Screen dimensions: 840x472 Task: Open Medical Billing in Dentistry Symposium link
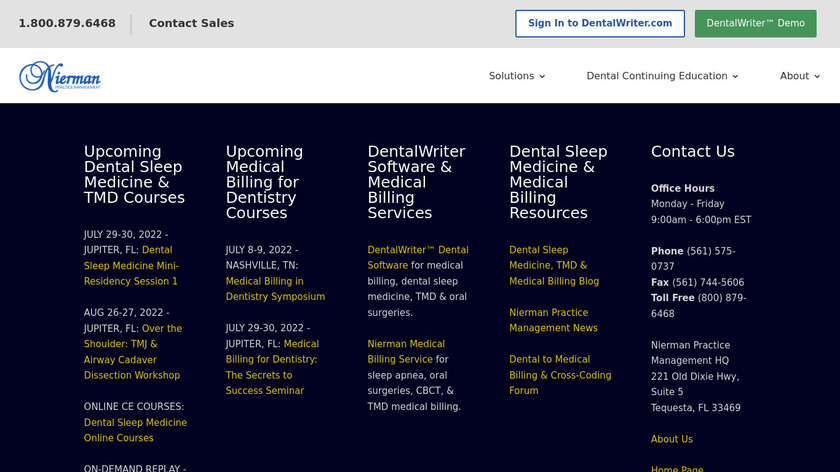click(x=275, y=289)
